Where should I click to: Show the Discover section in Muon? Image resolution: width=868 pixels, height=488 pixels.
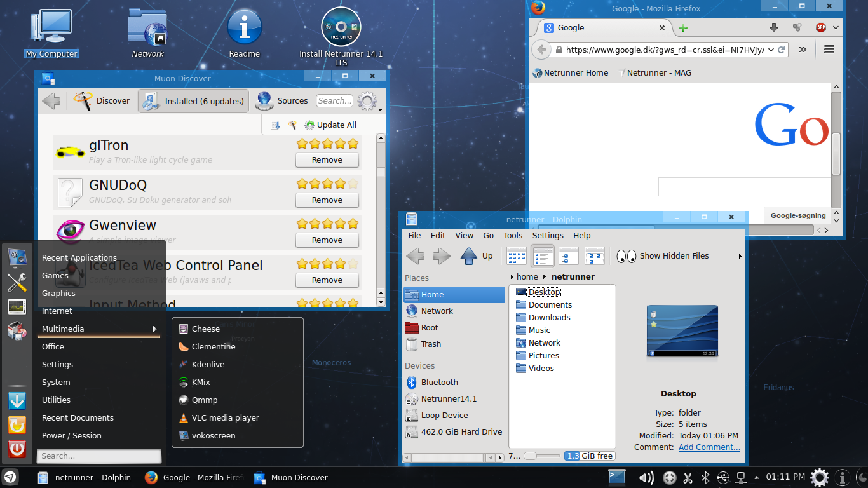point(102,100)
